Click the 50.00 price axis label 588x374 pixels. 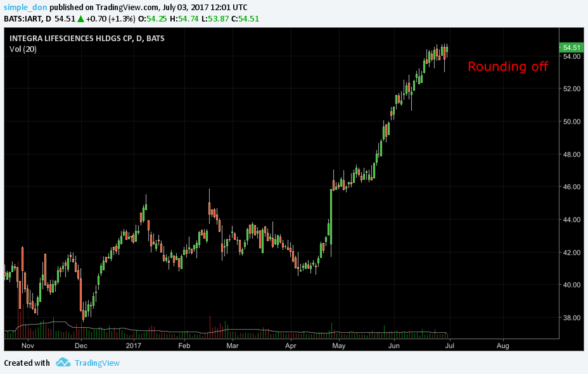tap(572, 122)
